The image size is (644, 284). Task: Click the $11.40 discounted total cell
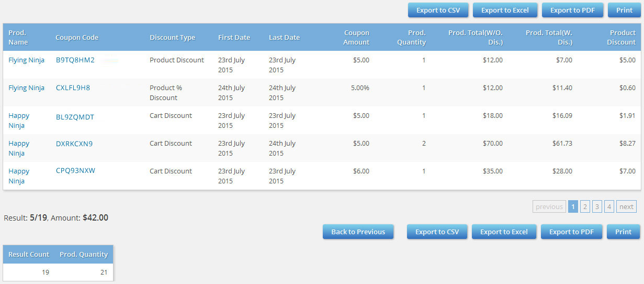pyautogui.click(x=562, y=88)
